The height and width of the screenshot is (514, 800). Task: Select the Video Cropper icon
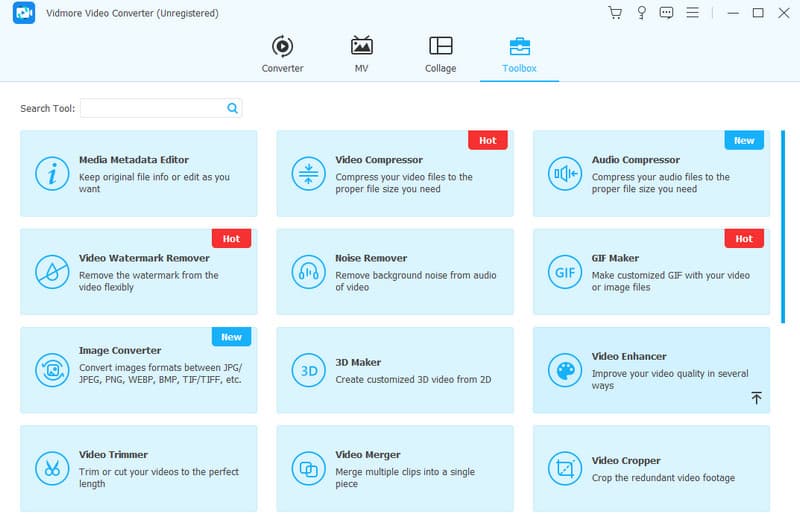(564, 467)
